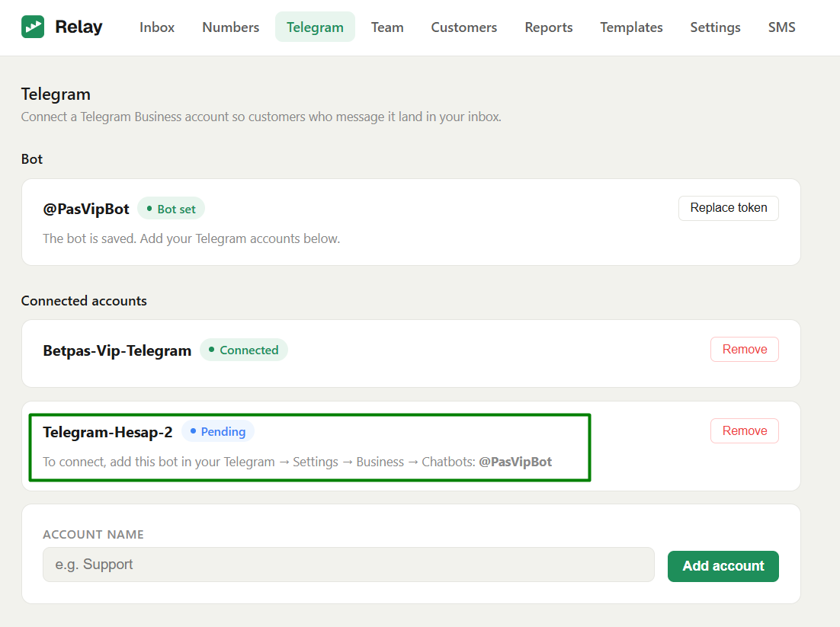The width and height of the screenshot is (840, 627).
Task: Click the green Relay logo icon
Action: [33, 27]
